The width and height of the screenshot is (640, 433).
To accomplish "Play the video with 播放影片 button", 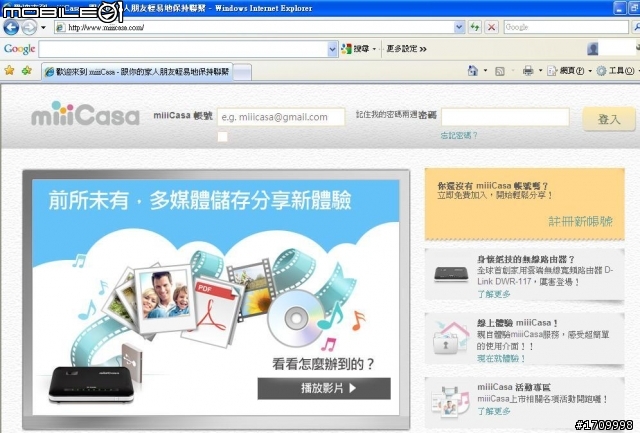I will pyautogui.click(x=324, y=388).
